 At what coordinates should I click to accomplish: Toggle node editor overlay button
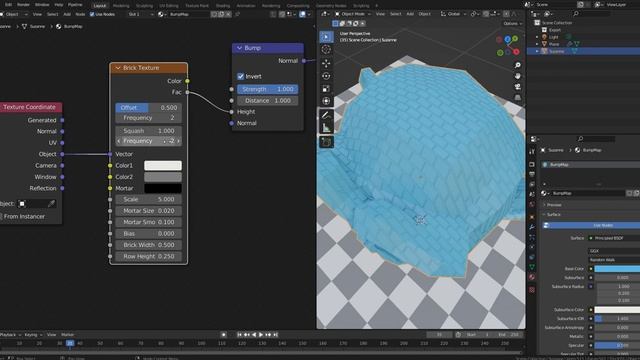pos(302,14)
